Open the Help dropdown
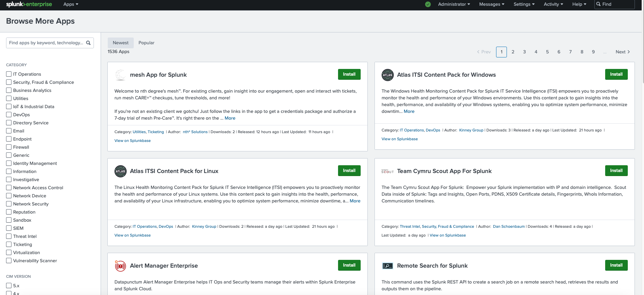The width and height of the screenshot is (644, 295). pos(579,4)
